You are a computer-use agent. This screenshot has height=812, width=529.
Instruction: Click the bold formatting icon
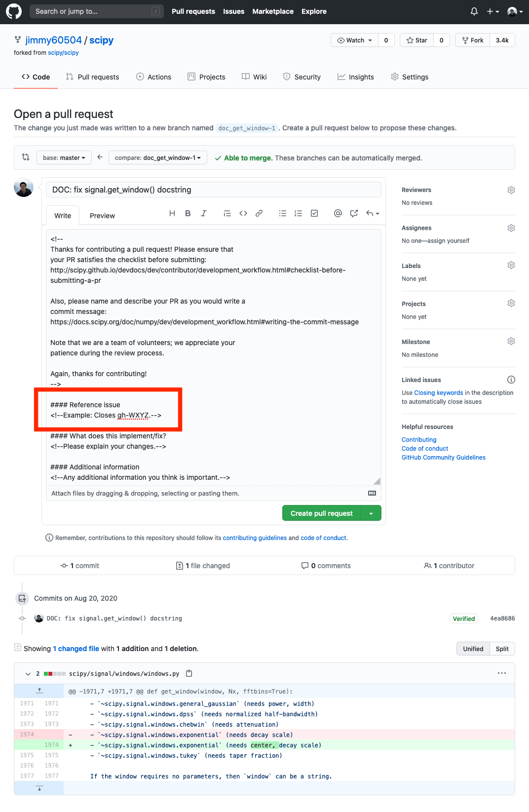[x=188, y=213]
